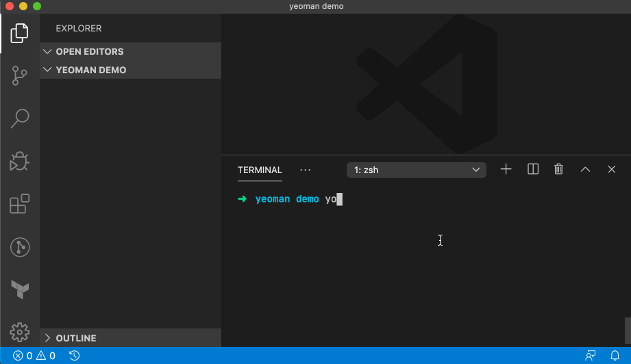The image size is (631, 364).
Task: Open the 1: zsh terminal selector dropdown
Action: pos(416,170)
